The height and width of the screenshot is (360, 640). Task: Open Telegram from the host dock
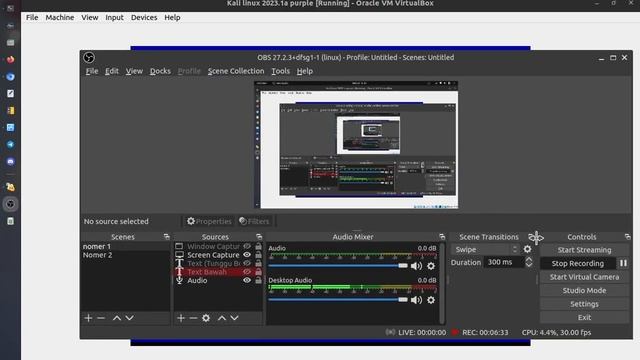10,144
